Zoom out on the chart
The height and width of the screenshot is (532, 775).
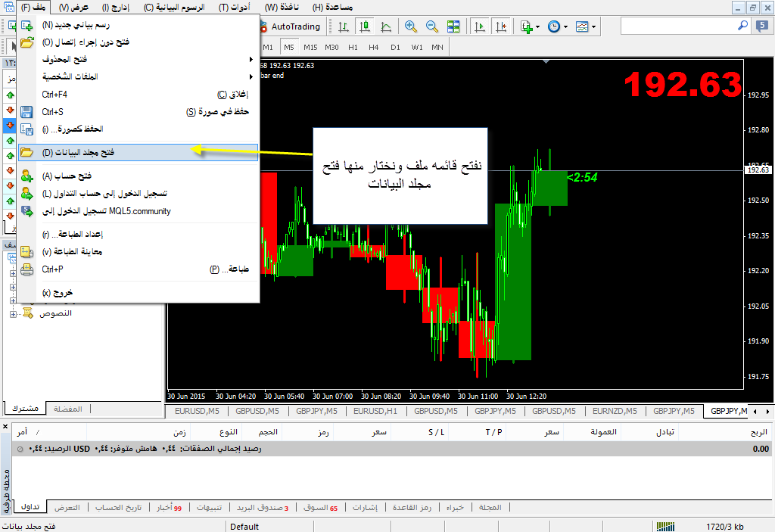pos(432,26)
